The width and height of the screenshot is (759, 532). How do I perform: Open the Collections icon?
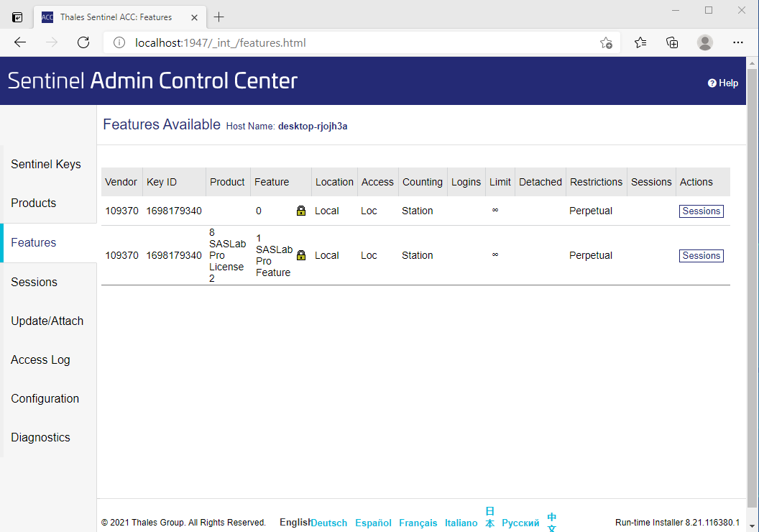pyautogui.click(x=672, y=42)
